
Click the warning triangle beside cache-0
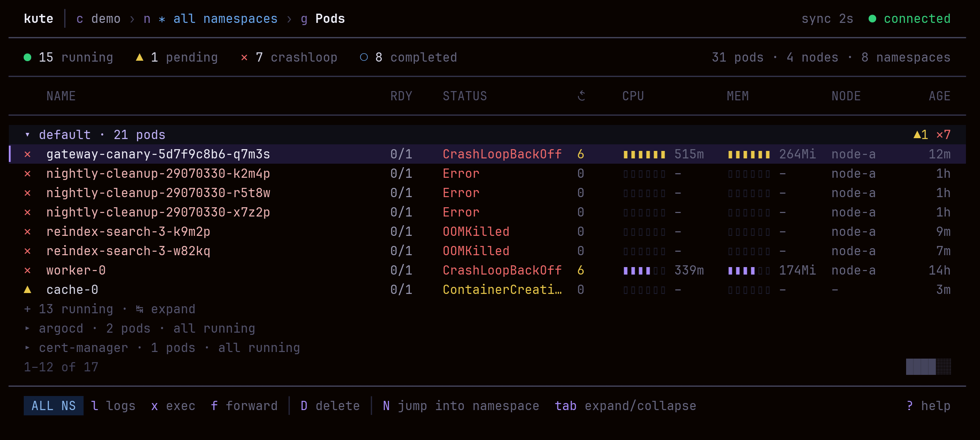[27, 290]
